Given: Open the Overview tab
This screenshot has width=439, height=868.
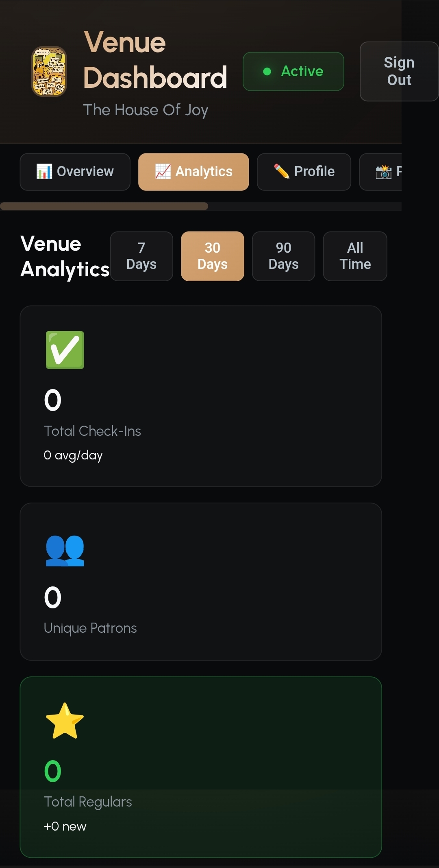Looking at the screenshot, I should coord(75,172).
